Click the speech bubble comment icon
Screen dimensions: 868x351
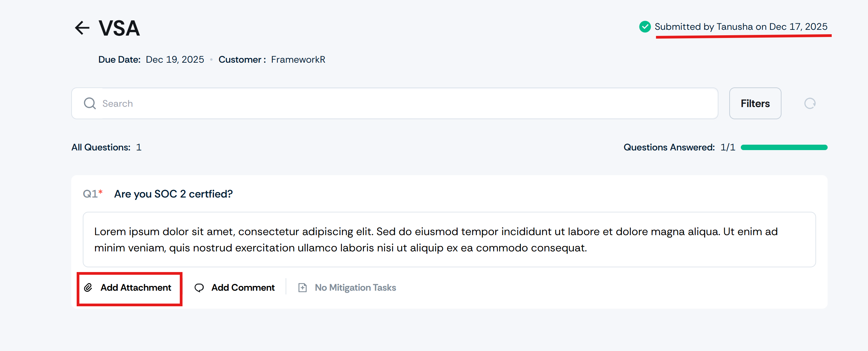click(199, 288)
